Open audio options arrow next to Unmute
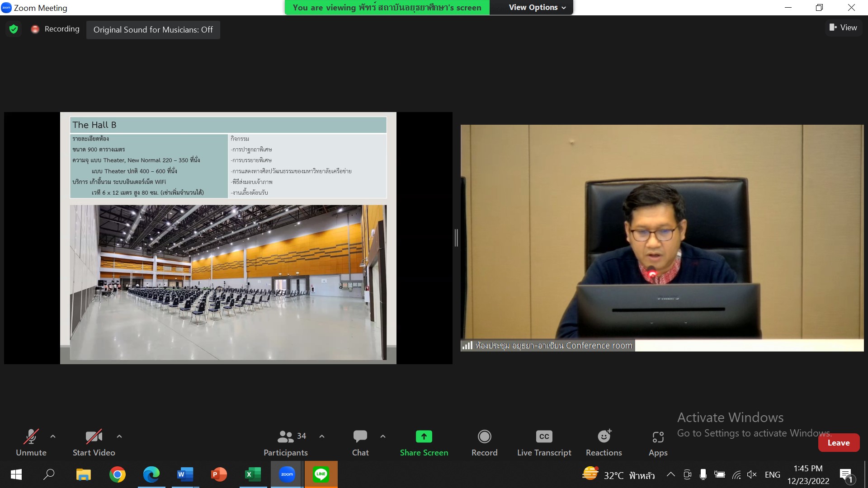Screen dimensions: 868x488 point(53,436)
